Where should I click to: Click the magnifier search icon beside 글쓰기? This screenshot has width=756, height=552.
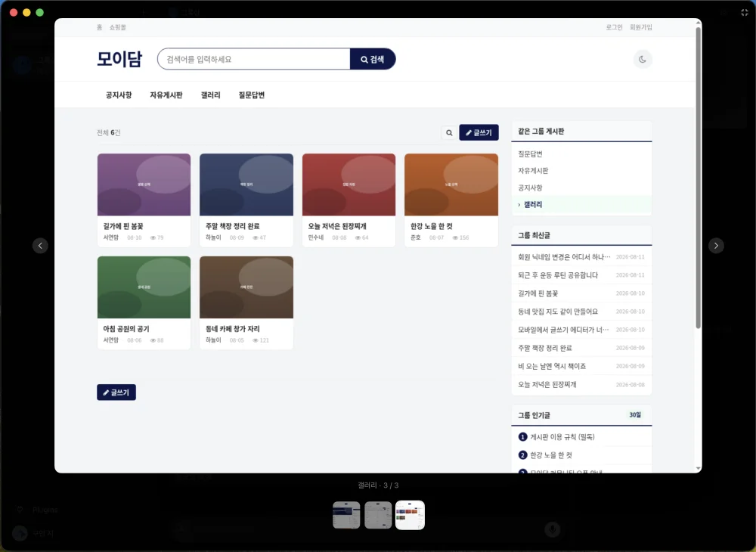click(449, 132)
